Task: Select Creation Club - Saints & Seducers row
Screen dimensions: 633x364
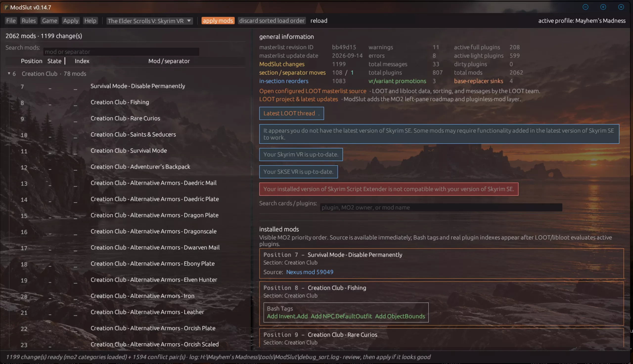Action: click(x=125, y=135)
